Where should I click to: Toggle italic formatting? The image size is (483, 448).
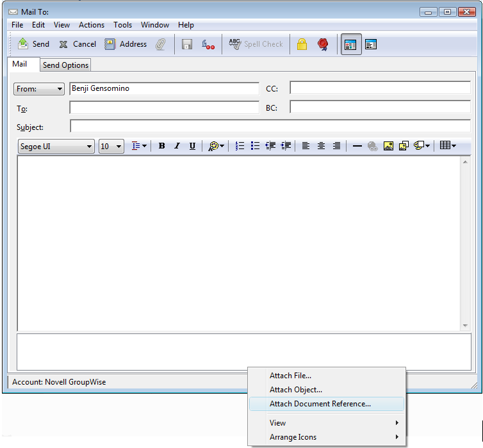tap(177, 146)
